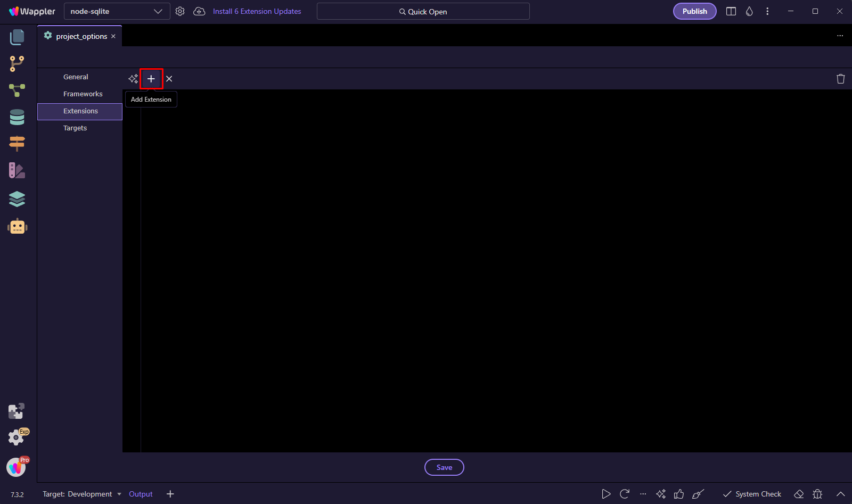The height and width of the screenshot is (504, 852).
Task: Click the project settings gear icon
Action: point(180,11)
